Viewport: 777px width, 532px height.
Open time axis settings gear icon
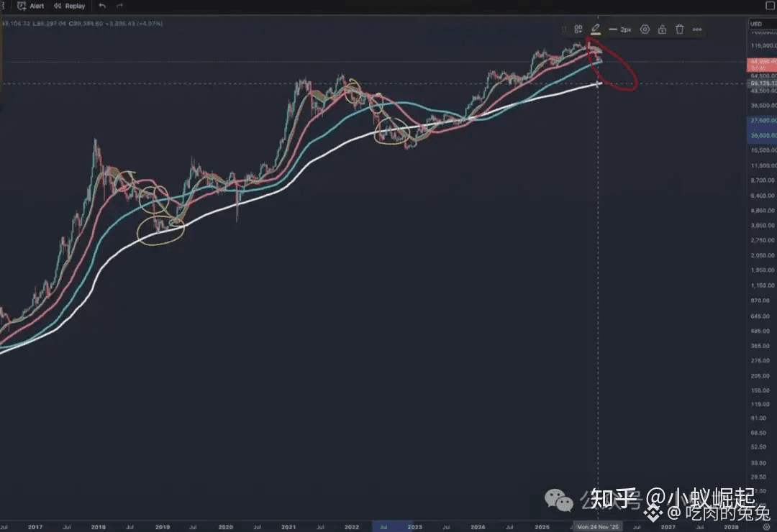click(767, 526)
